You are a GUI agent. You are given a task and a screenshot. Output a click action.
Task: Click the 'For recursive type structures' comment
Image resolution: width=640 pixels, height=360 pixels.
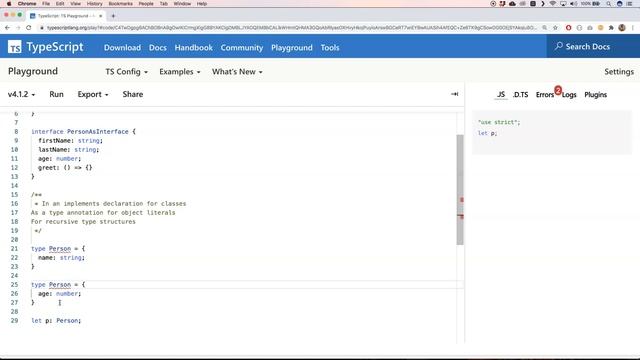(83, 222)
